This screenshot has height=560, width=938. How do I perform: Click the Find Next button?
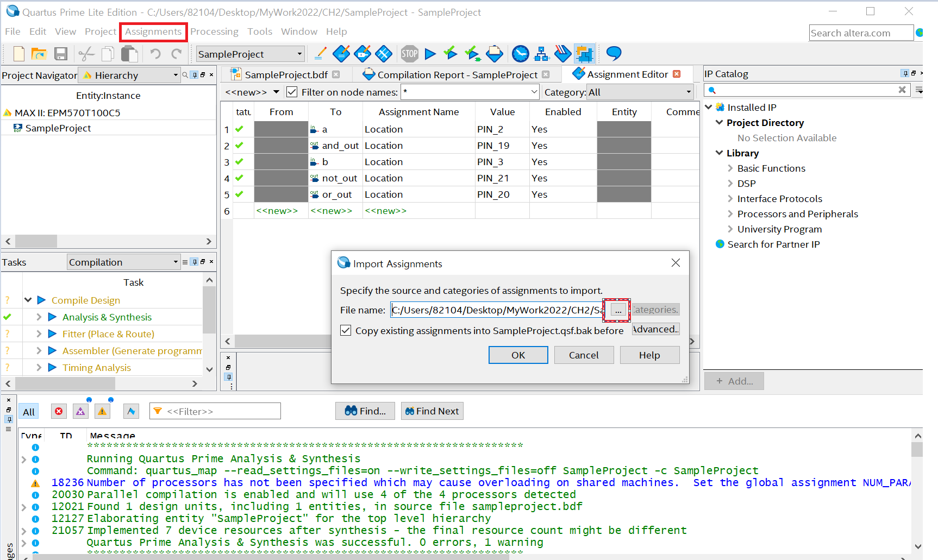(x=432, y=411)
